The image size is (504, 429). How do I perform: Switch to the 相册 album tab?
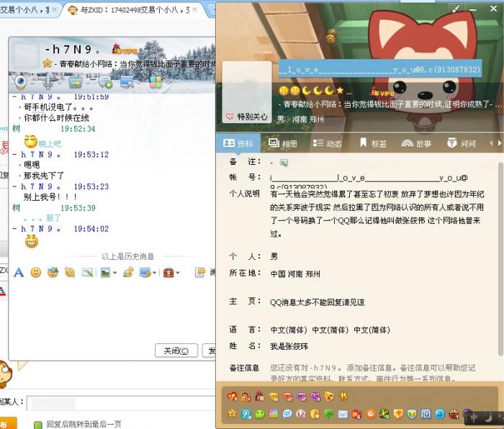pyautogui.click(x=283, y=143)
